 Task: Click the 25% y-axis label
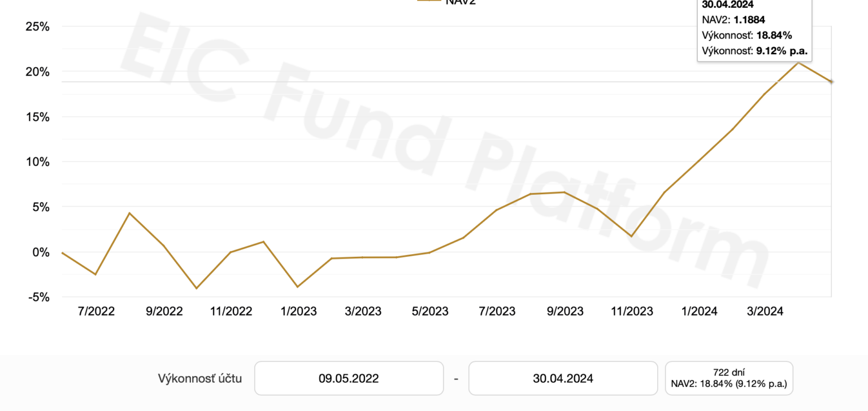click(37, 27)
